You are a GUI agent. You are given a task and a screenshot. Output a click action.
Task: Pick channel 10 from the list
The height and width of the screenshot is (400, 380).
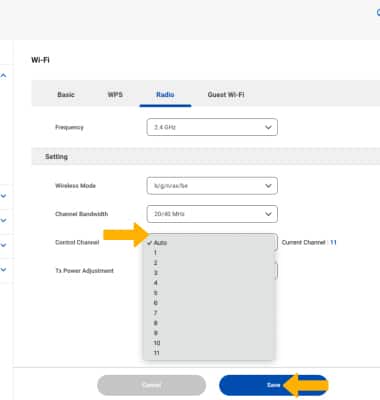click(x=209, y=343)
